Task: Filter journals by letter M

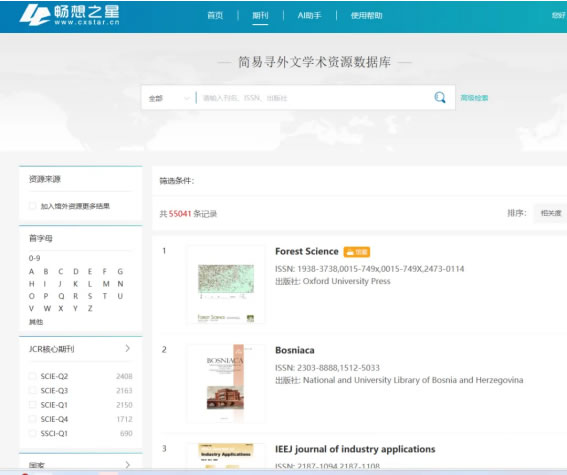Action: (x=106, y=284)
